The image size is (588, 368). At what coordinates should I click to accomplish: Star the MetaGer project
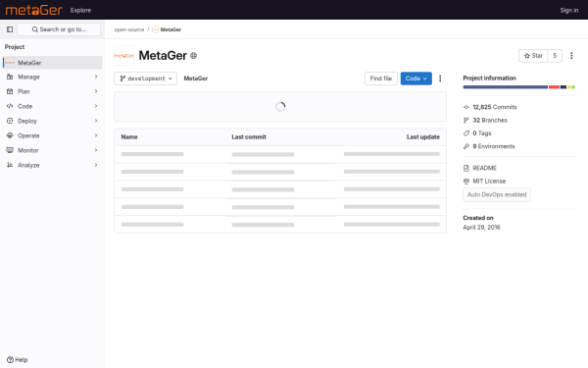coord(533,56)
